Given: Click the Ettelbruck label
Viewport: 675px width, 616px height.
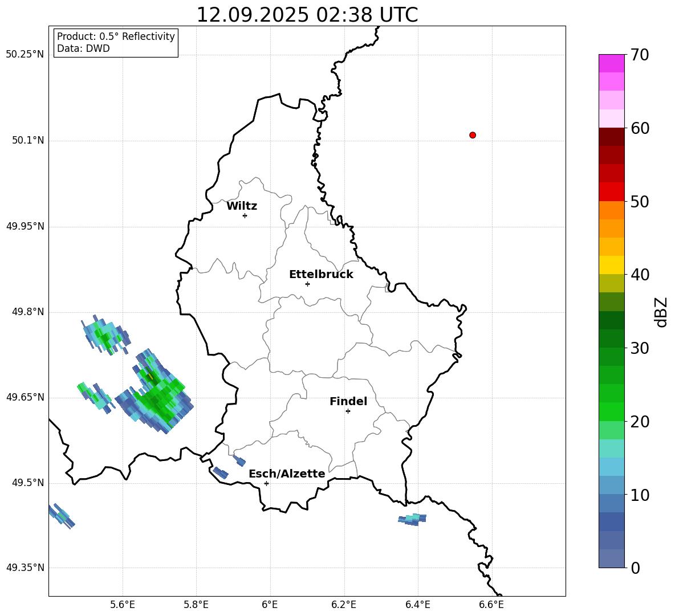Looking at the screenshot, I should [x=321, y=275].
